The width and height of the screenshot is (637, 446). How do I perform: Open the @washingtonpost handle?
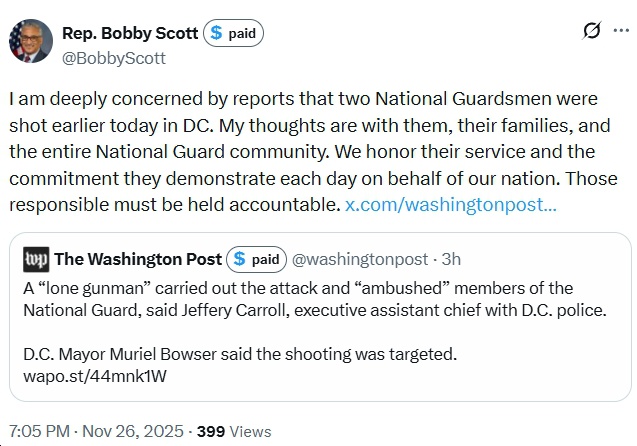click(361, 259)
